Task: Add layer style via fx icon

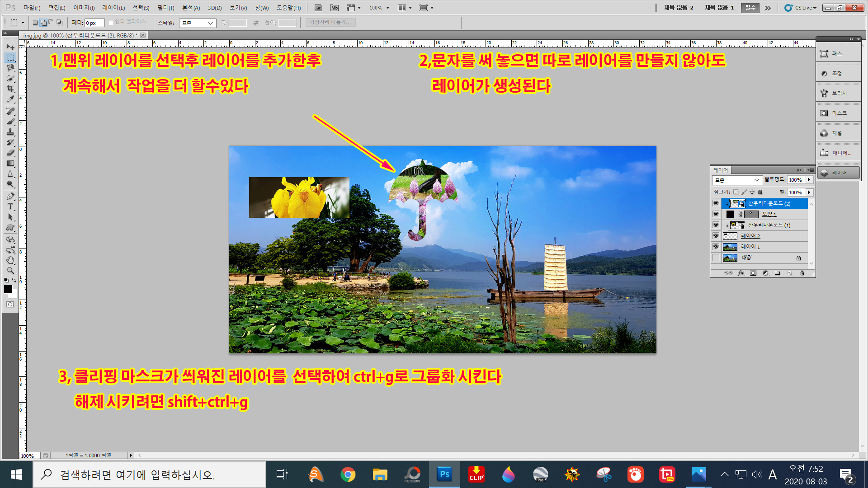Action: tap(741, 273)
